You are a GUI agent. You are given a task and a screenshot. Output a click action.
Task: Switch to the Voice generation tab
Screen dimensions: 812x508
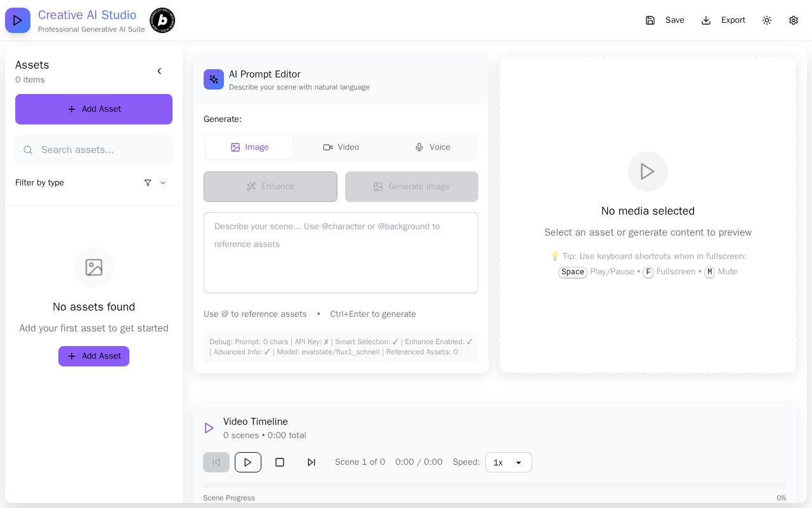click(x=432, y=147)
